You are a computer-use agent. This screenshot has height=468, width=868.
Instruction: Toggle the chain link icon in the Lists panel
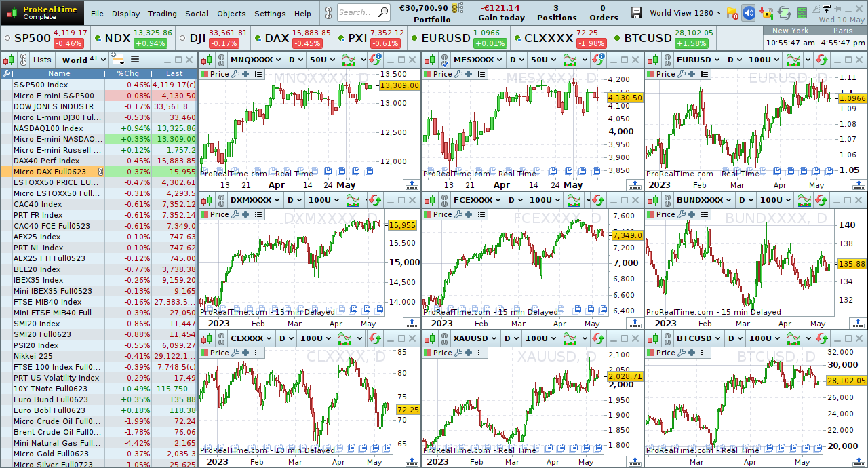pyautogui.click(x=24, y=60)
